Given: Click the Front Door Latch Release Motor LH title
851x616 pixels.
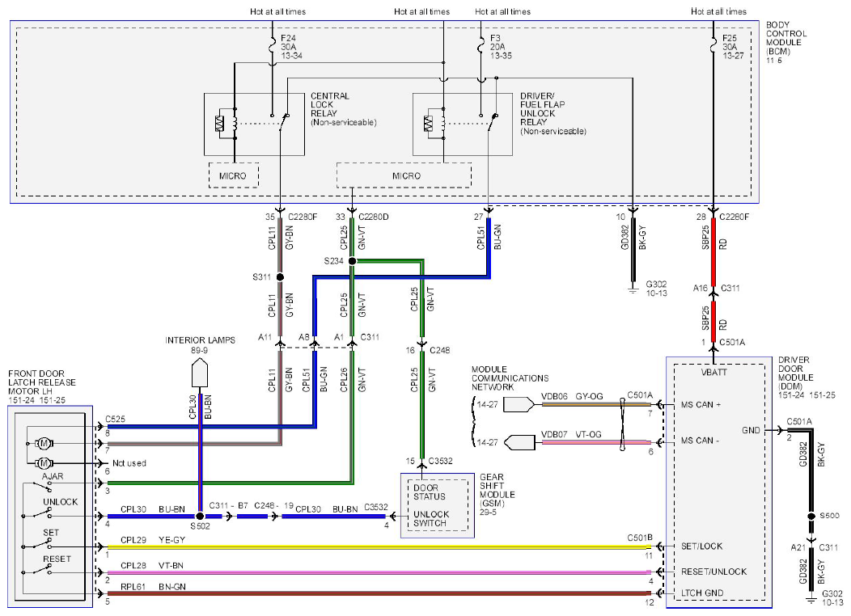Looking at the screenshot, I should (x=42, y=386).
